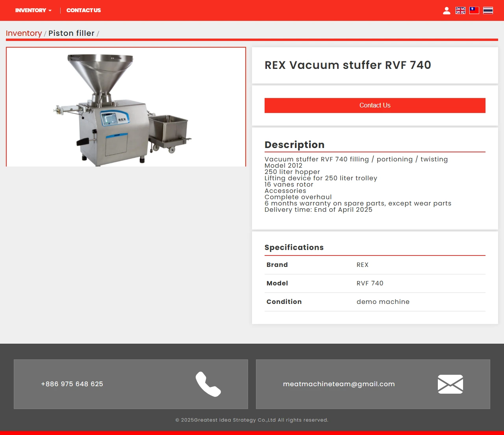Switch language with the Taiwan flag
This screenshot has width=504, height=435.
tap(474, 10)
